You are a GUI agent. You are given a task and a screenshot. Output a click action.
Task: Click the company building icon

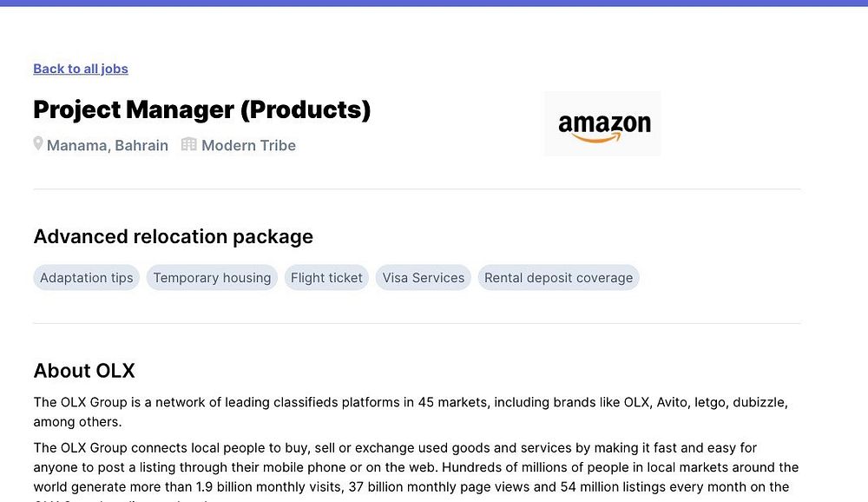coord(188,145)
